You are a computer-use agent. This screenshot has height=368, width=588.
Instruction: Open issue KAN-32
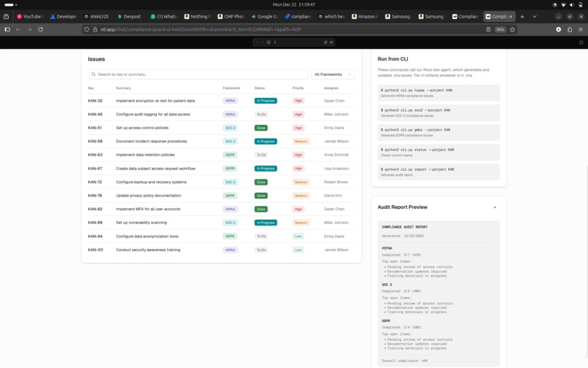click(95, 101)
